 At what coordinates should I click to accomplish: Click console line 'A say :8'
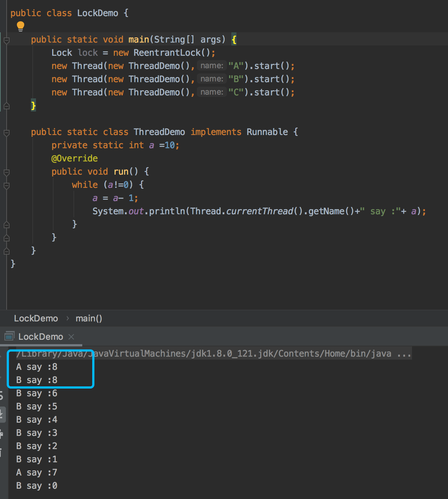click(37, 367)
